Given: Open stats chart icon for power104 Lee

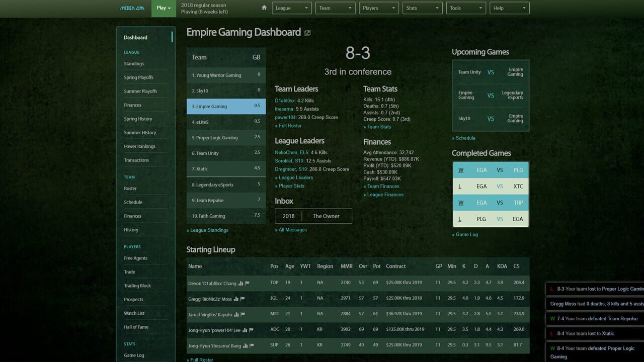Looking at the screenshot, I should point(245,330).
